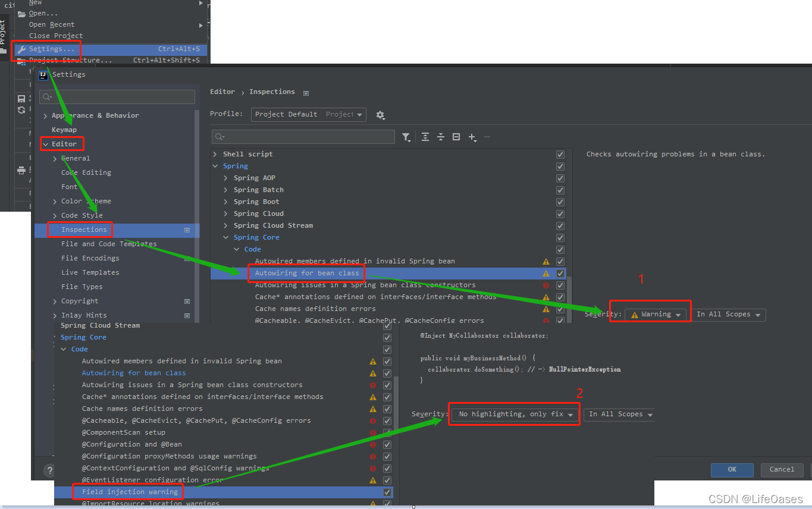
Task: Click the Expand All icon in inspections toolbar
Action: 425,137
